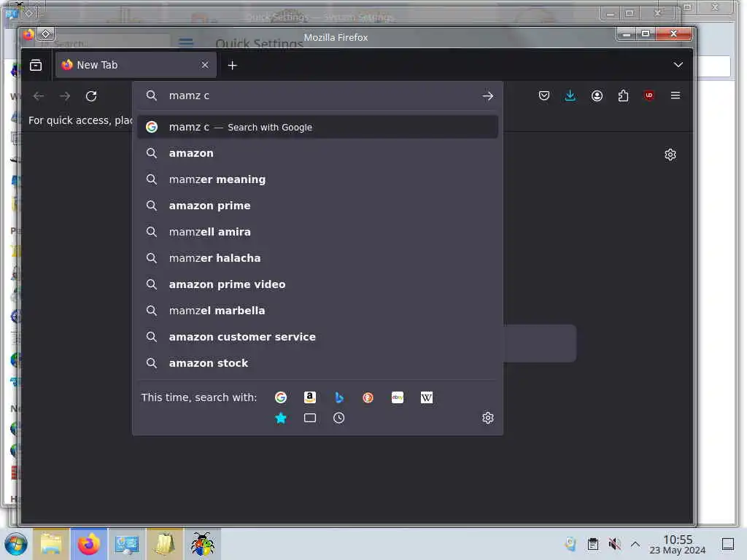Toggle the muted volume tray icon

click(x=614, y=544)
